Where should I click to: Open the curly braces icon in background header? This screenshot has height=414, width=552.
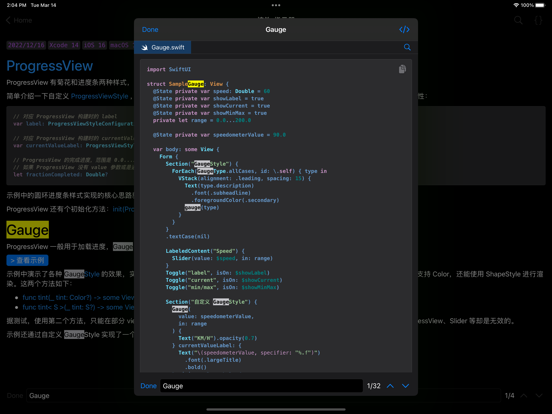tap(538, 20)
